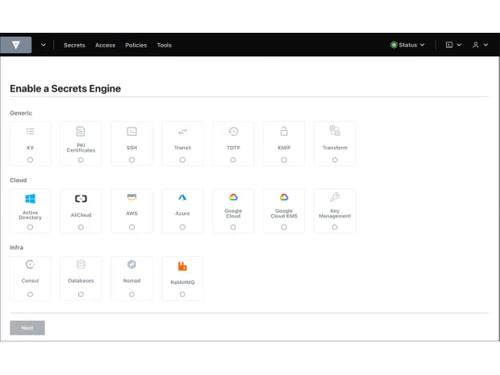Expand the console dropdown chevron

click(x=459, y=45)
